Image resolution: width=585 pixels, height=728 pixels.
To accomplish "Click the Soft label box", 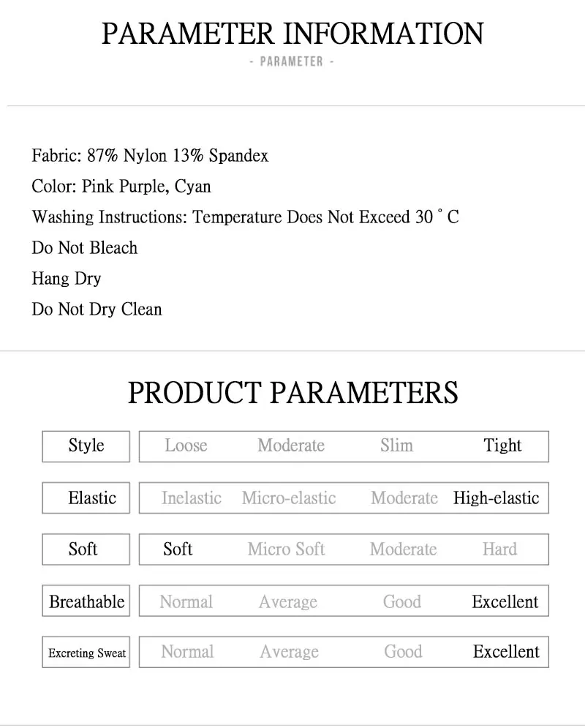I will (x=86, y=549).
